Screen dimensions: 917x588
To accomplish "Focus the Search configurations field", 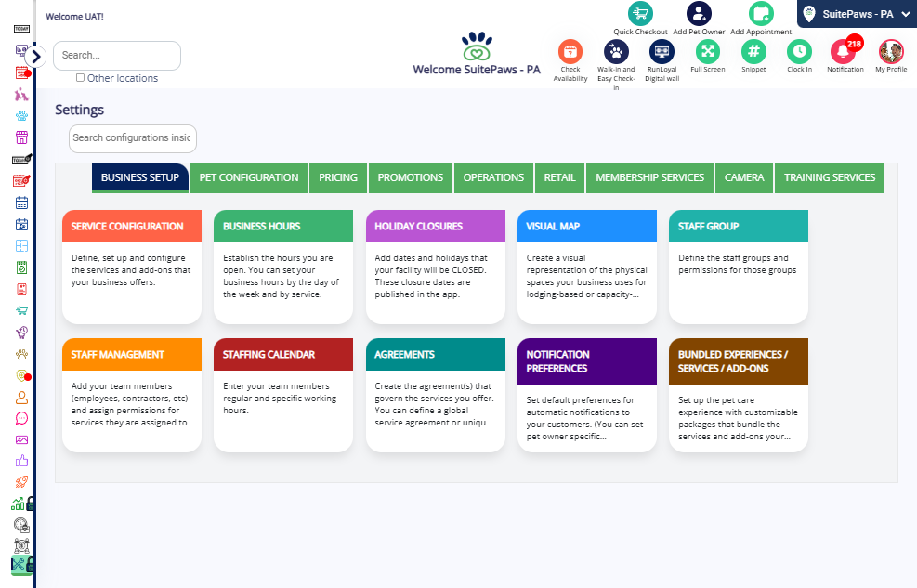I will (x=133, y=138).
